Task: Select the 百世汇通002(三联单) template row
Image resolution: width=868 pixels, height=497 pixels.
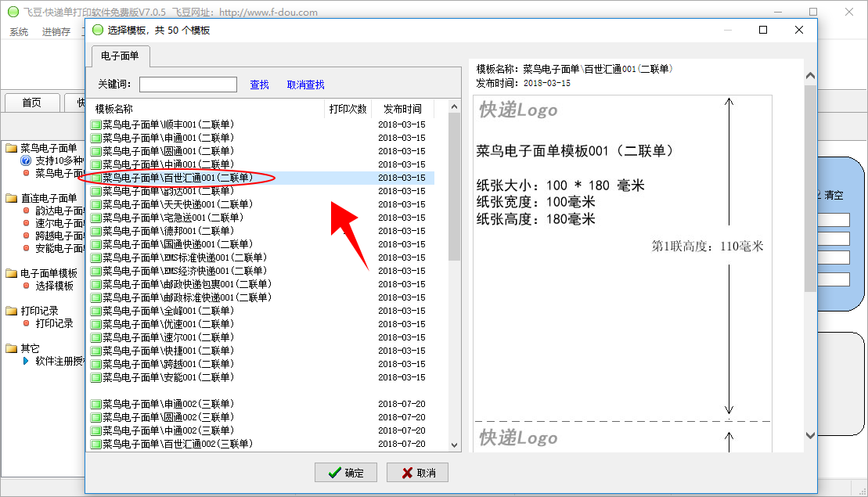Action: click(262, 445)
